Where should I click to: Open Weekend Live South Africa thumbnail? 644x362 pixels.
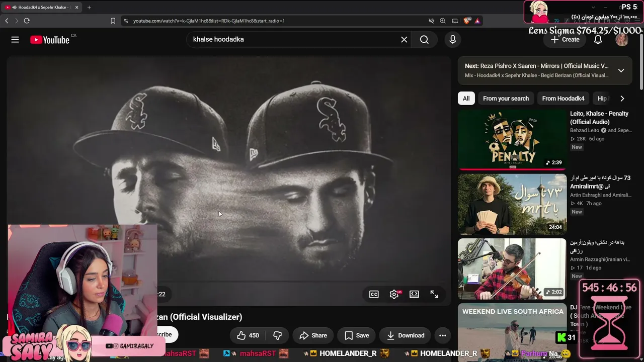[512, 331]
